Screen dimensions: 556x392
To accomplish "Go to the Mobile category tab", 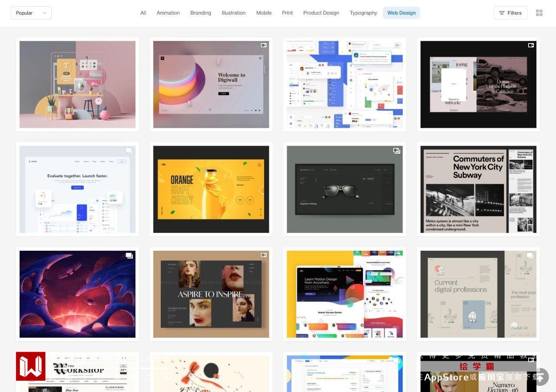I will pyautogui.click(x=264, y=13).
